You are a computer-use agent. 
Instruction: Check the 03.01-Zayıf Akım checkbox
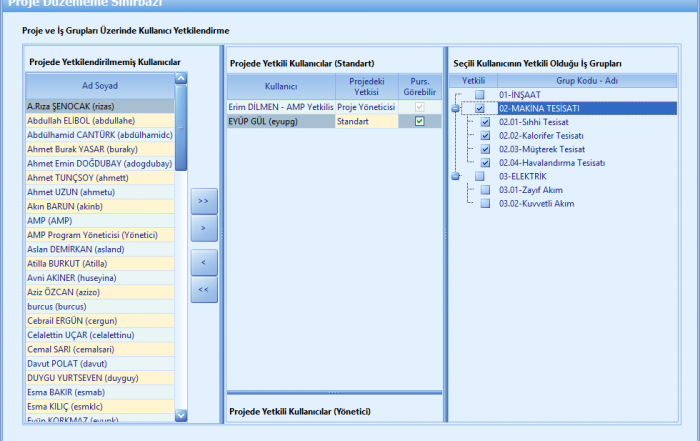(x=486, y=190)
